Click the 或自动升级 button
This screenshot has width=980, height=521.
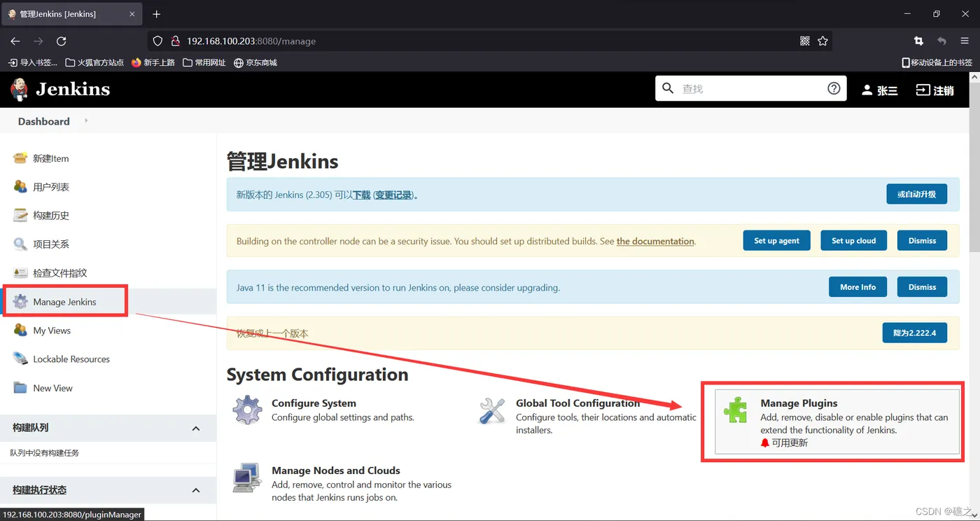coord(916,194)
